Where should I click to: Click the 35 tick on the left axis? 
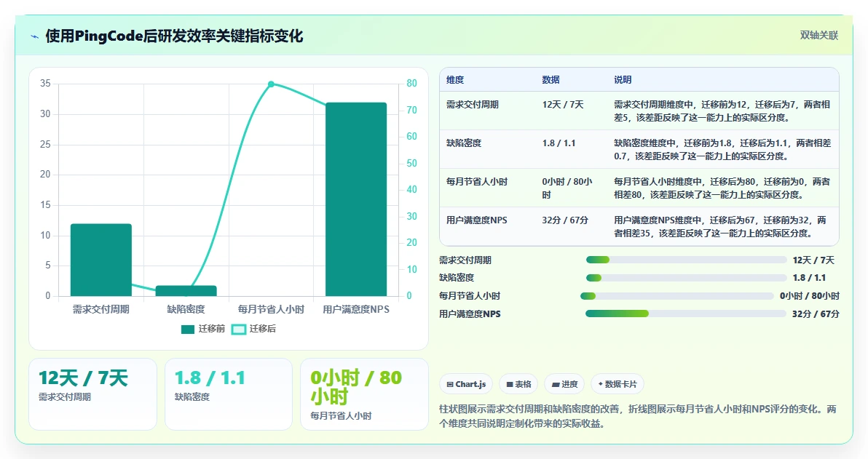(45, 84)
